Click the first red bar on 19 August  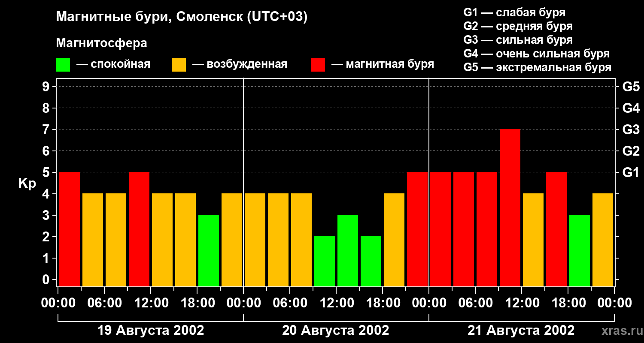70,229
